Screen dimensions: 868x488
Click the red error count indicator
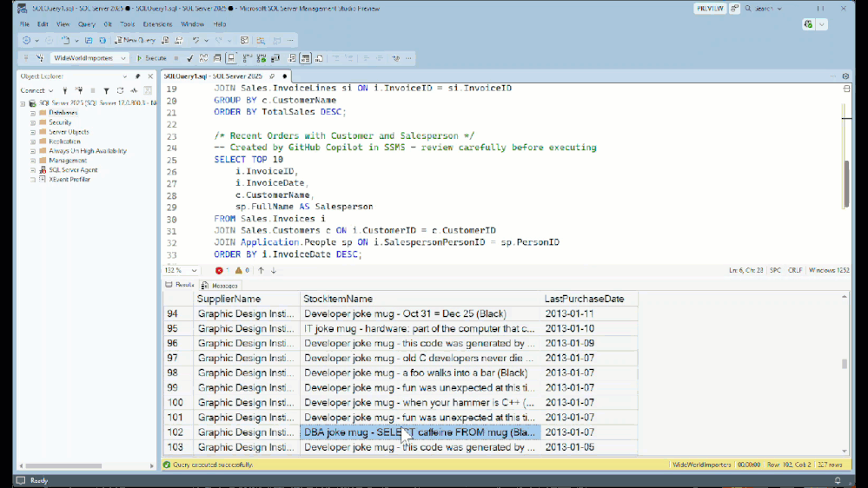coord(221,270)
